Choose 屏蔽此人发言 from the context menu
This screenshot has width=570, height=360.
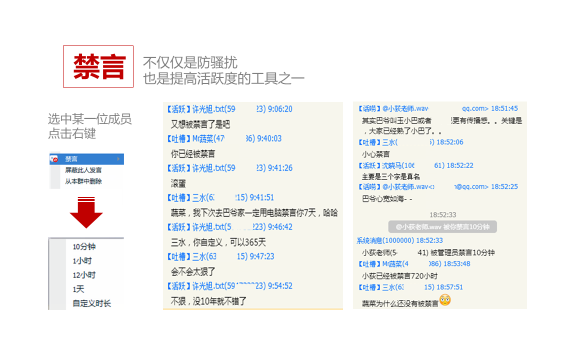[x=83, y=170]
